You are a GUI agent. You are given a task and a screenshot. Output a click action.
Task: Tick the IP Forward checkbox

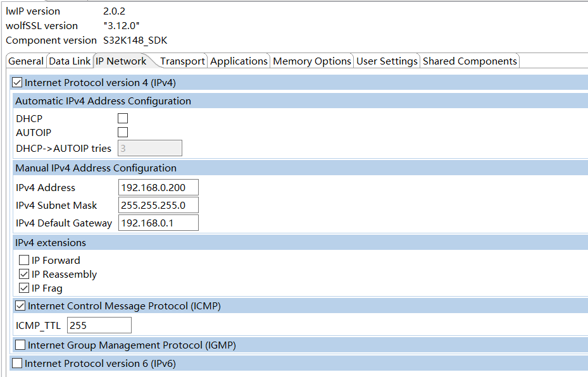point(24,261)
